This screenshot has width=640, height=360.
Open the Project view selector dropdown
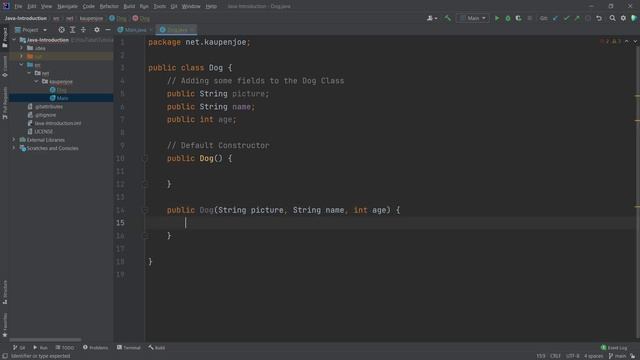click(x=31, y=30)
